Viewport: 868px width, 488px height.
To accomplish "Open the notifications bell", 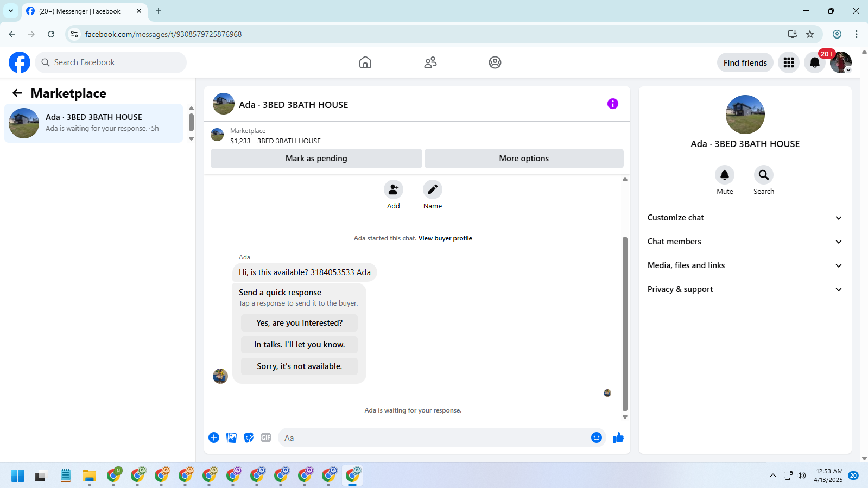I will 815,62.
